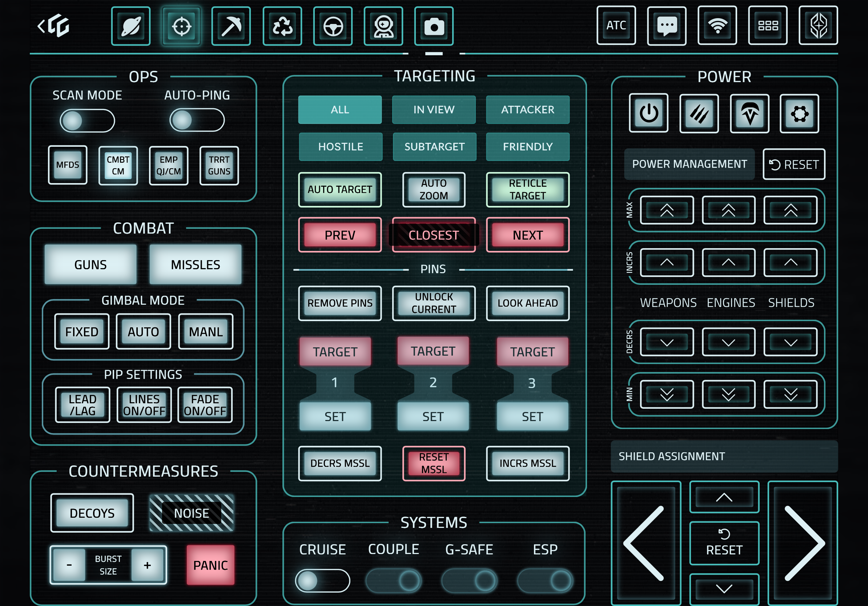Viewport: 868px width, 606px height.
Task: Open the camera mode
Action: (434, 26)
